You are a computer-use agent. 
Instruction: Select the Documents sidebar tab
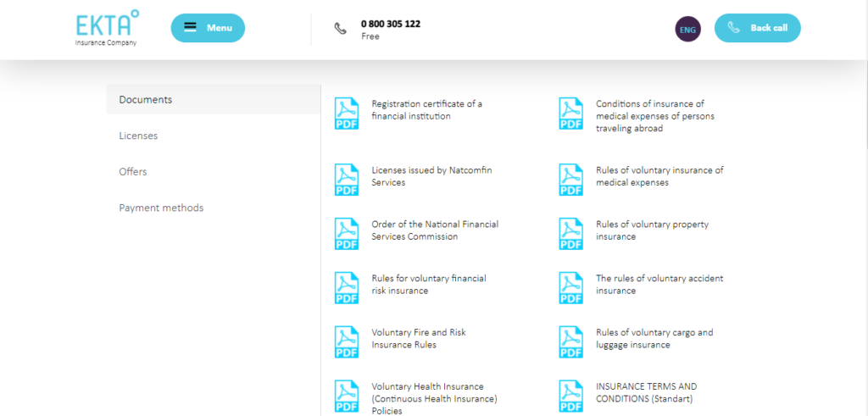tap(146, 100)
